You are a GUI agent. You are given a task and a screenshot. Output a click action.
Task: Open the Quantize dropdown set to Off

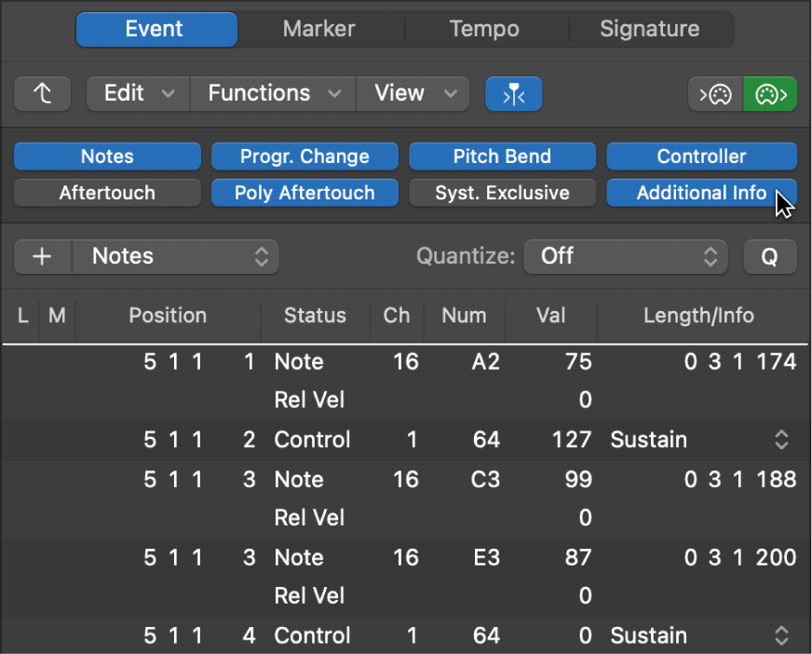click(625, 256)
